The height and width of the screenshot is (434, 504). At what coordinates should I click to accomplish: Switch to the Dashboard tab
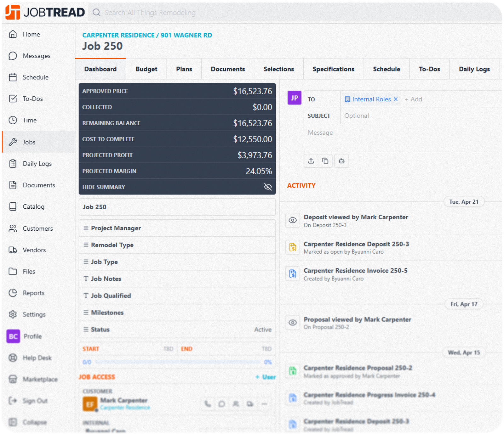(100, 69)
